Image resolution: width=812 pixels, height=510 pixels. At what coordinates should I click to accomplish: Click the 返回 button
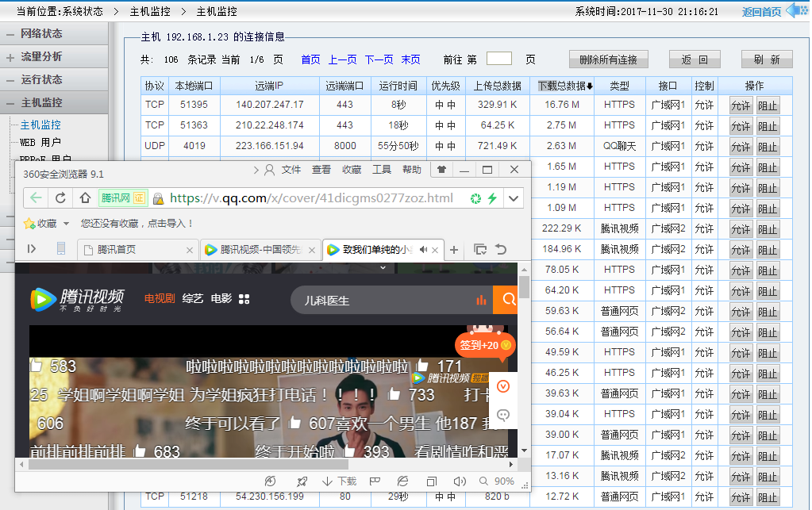[695, 59]
